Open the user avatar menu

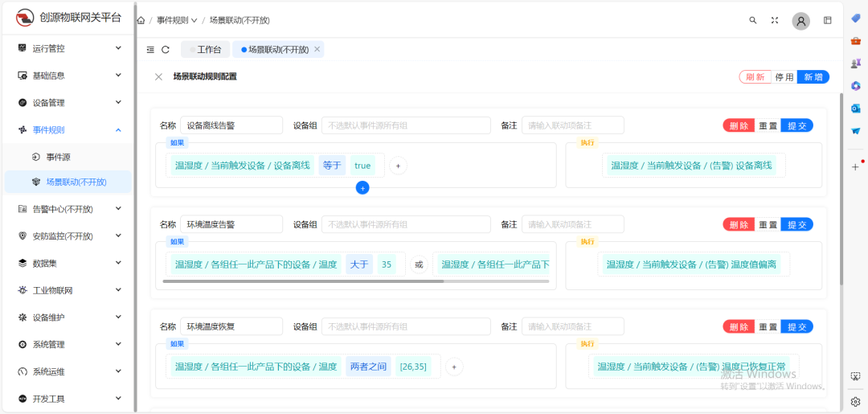click(801, 20)
